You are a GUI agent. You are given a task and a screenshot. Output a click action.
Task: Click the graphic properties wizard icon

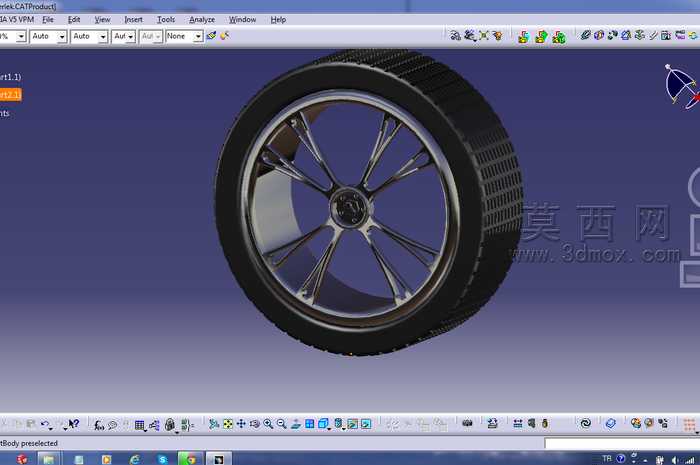coord(225,36)
